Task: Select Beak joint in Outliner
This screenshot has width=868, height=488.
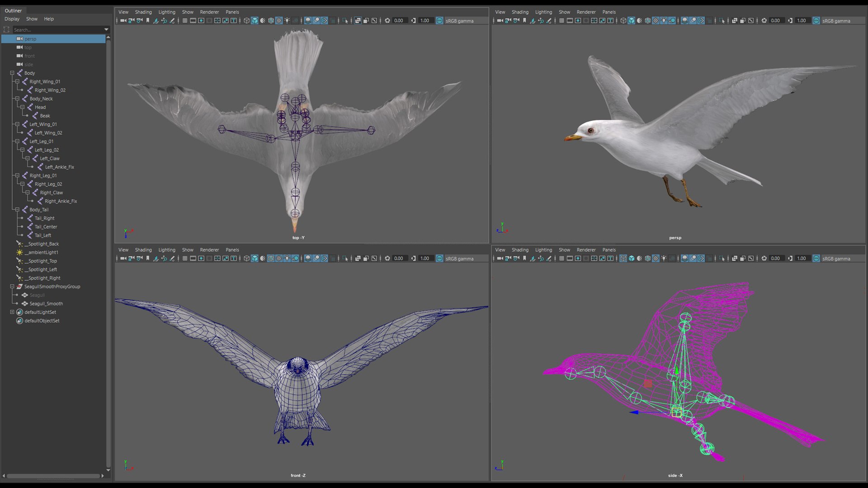Action: pos(45,116)
